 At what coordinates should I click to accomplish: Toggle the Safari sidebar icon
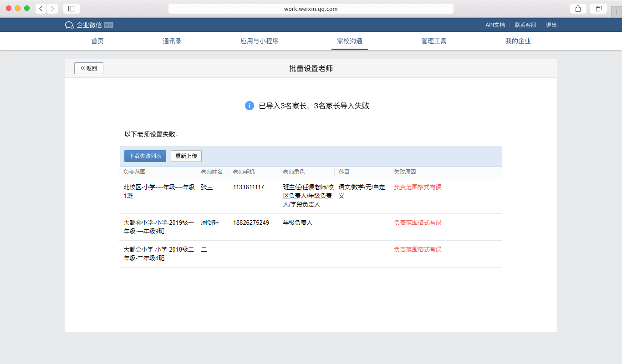pyautogui.click(x=71, y=9)
